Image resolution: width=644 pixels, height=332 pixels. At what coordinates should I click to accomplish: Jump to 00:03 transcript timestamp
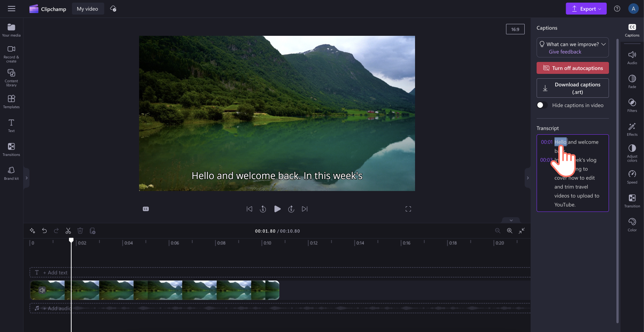coord(546,160)
